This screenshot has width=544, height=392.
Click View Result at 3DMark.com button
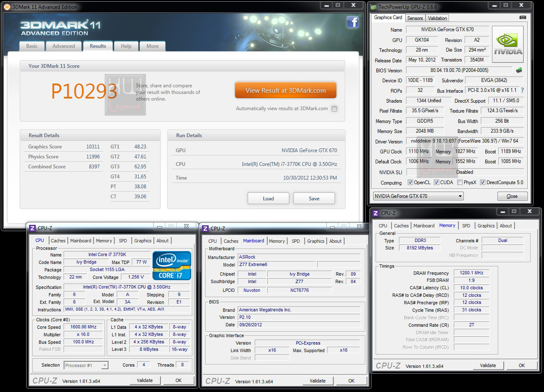point(286,90)
